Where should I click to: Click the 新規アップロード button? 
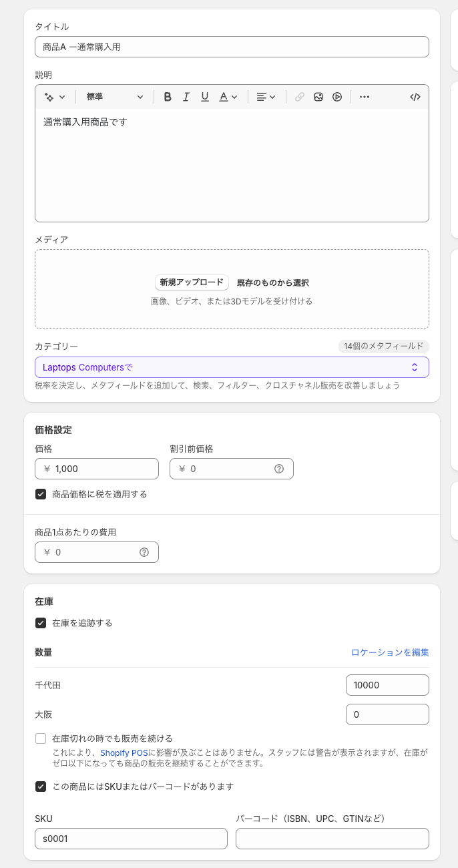point(192,282)
